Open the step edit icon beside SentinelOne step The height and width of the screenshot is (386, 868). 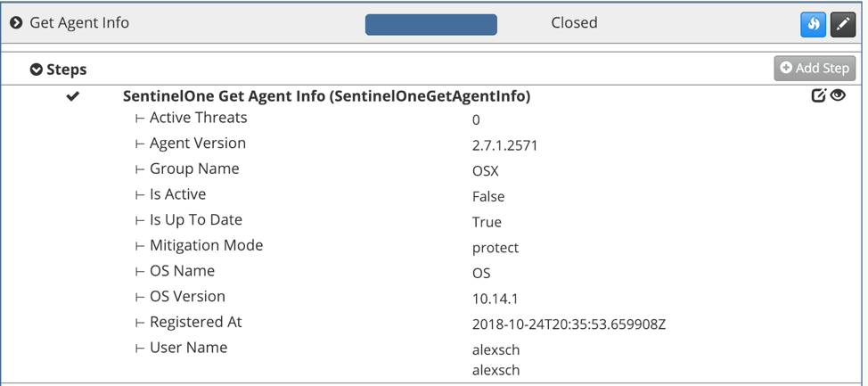click(818, 95)
